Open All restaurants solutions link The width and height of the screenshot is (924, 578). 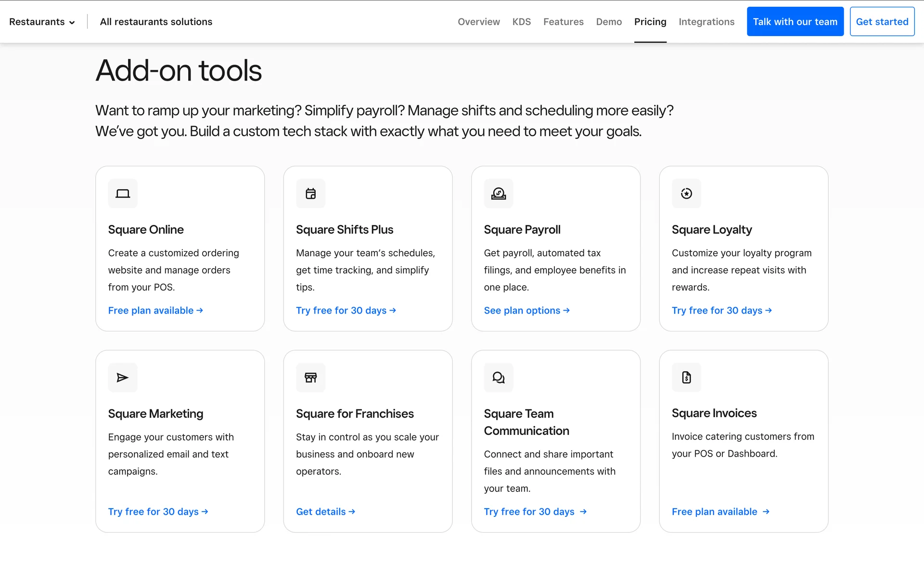(x=156, y=22)
